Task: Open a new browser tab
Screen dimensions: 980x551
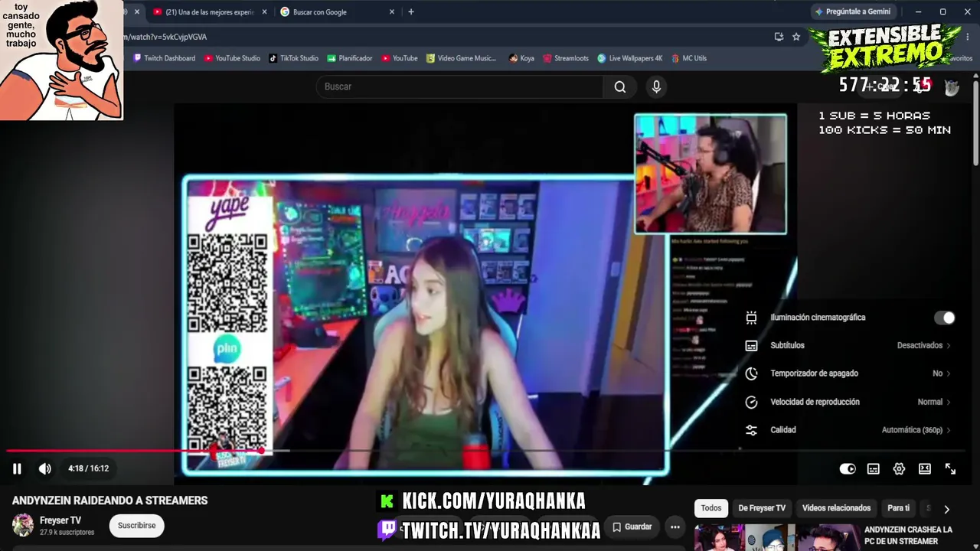Action: coord(411,11)
